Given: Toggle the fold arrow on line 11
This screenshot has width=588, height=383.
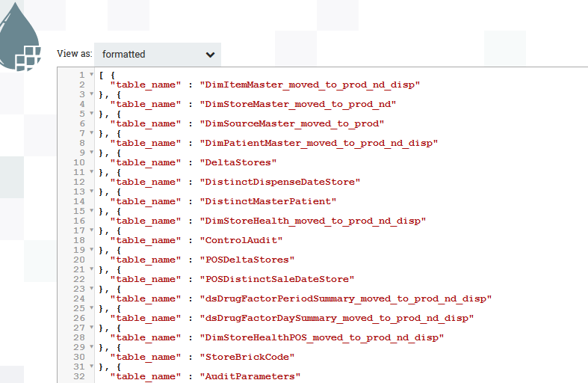Looking at the screenshot, I should 91,172.
